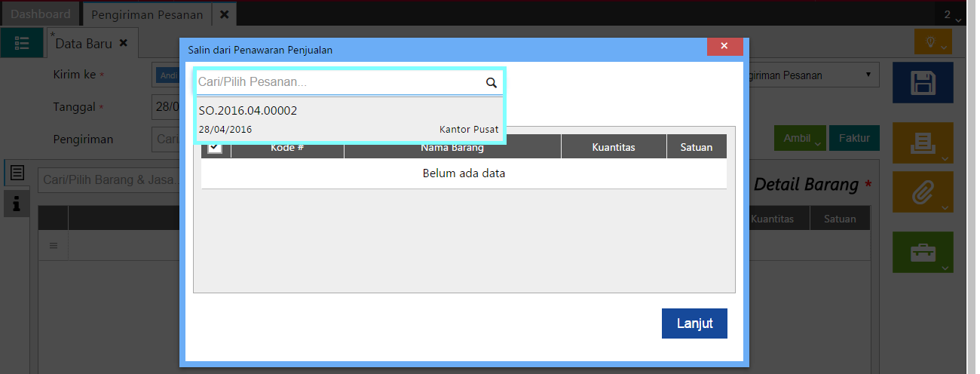Select the Pengiriman Pesanan tab
Viewport: 980px width, 374px height.
(x=147, y=14)
